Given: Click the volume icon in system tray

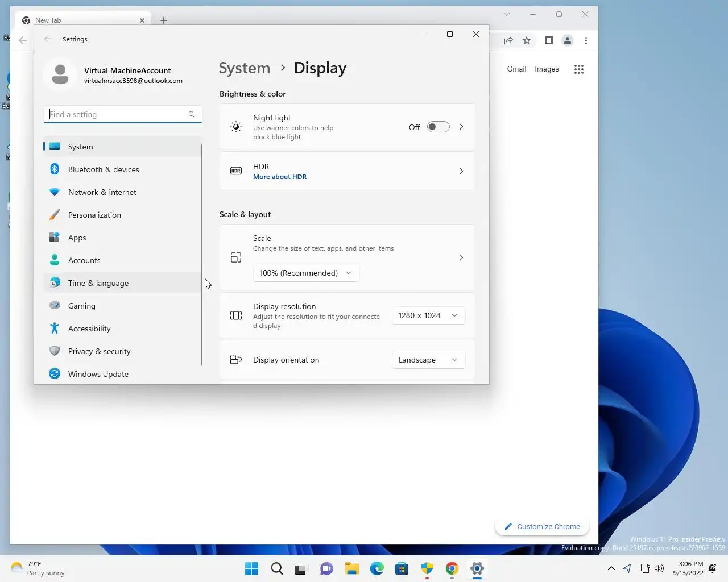Looking at the screenshot, I should pyautogui.click(x=659, y=568).
